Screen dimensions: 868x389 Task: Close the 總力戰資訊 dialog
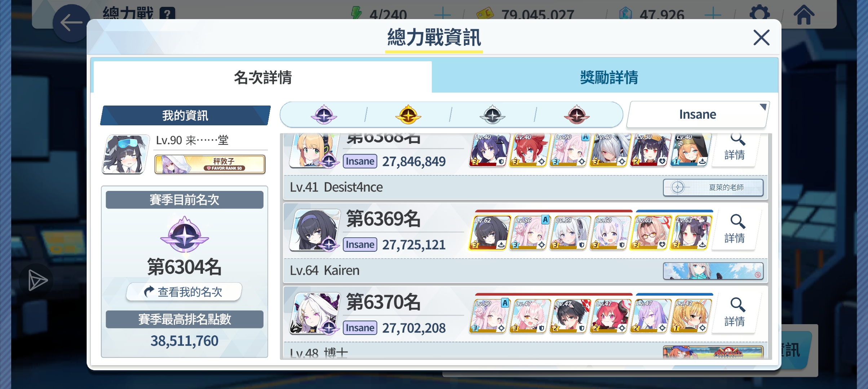pos(761,37)
